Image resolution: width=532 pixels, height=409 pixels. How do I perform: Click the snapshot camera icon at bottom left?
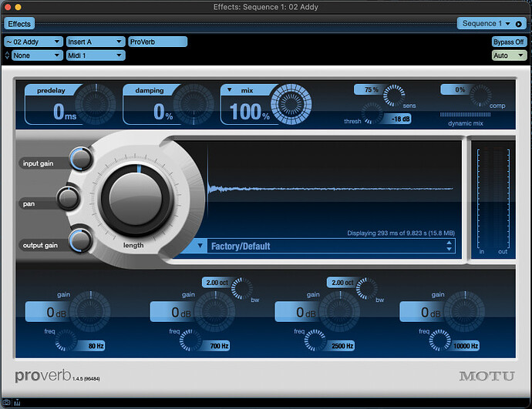pyautogui.click(x=6, y=403)
